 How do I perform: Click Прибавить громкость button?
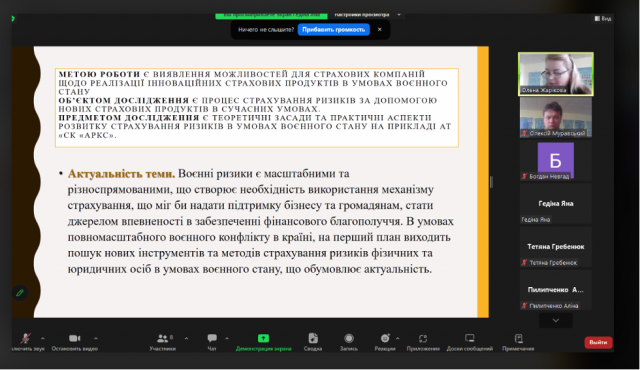333,29
